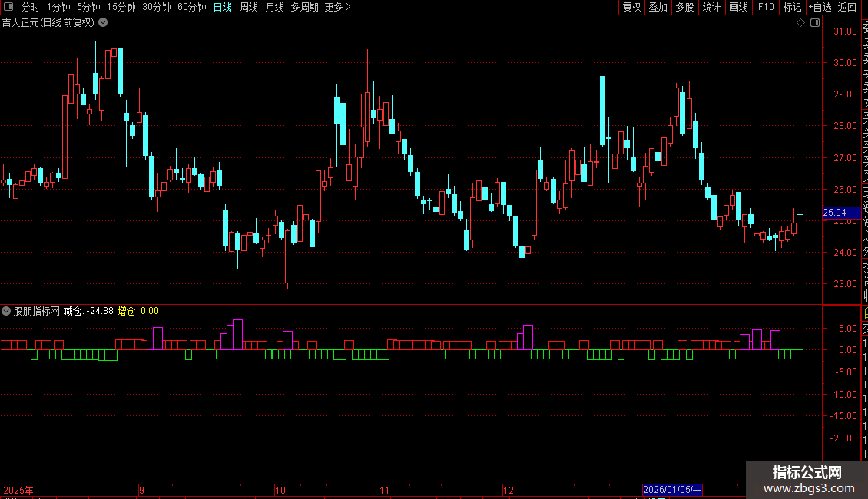Click the 增仓 value 0.00
The image size is (868, 499).
[x=150, y=311]
